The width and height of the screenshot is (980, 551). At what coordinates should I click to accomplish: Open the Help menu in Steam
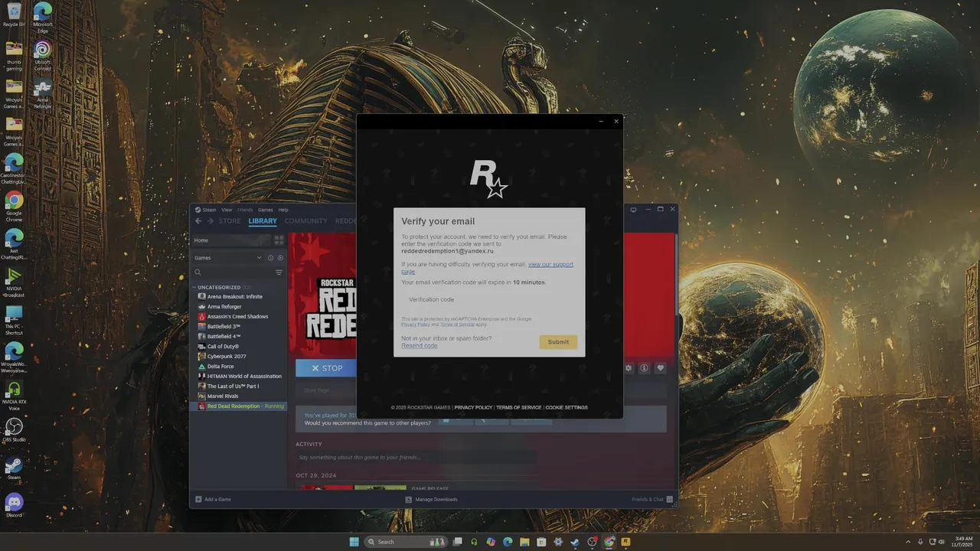[283, 210]
